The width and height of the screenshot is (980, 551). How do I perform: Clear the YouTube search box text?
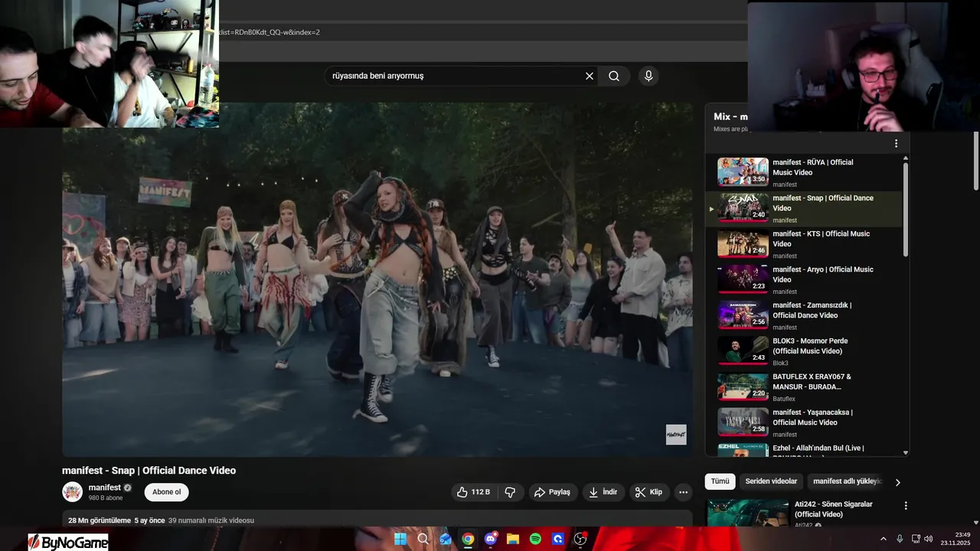pos(590,76)
